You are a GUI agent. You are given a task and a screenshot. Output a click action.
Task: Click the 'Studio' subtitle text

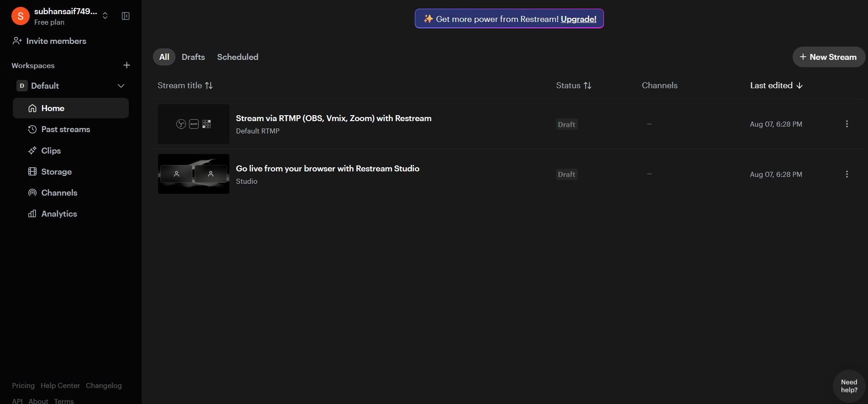click(x=247, y=181)
